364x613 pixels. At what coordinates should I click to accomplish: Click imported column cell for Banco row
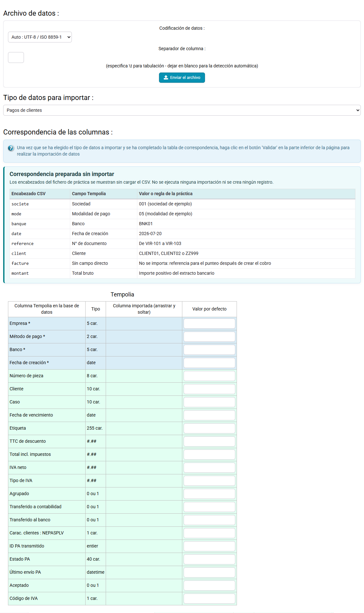[x=144, y=350]
